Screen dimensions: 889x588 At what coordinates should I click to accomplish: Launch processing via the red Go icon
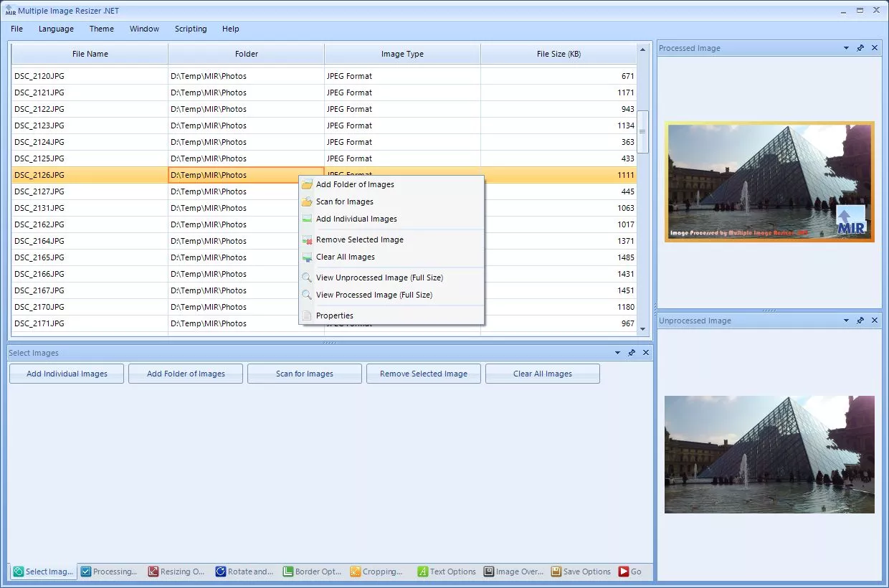(x=624, y=572)
